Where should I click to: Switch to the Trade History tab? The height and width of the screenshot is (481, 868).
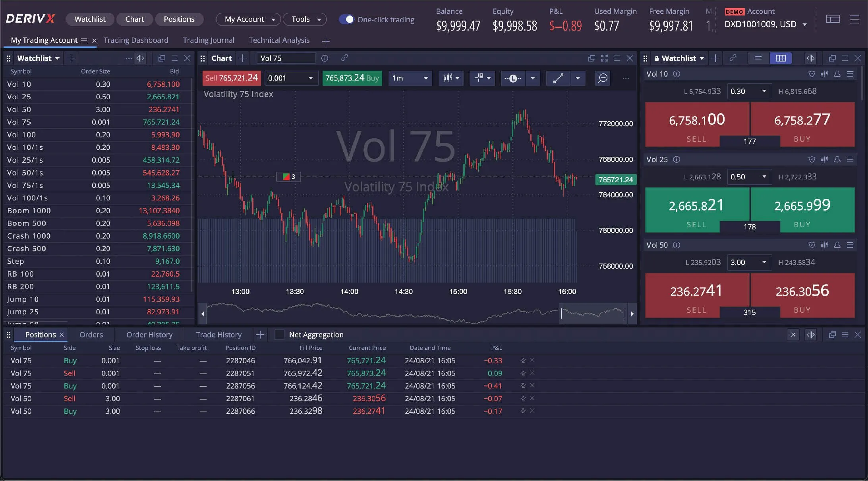(218, 335)
